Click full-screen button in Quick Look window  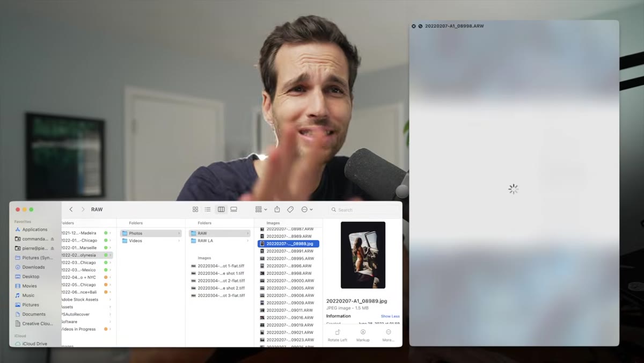click(x=420, y=26)
